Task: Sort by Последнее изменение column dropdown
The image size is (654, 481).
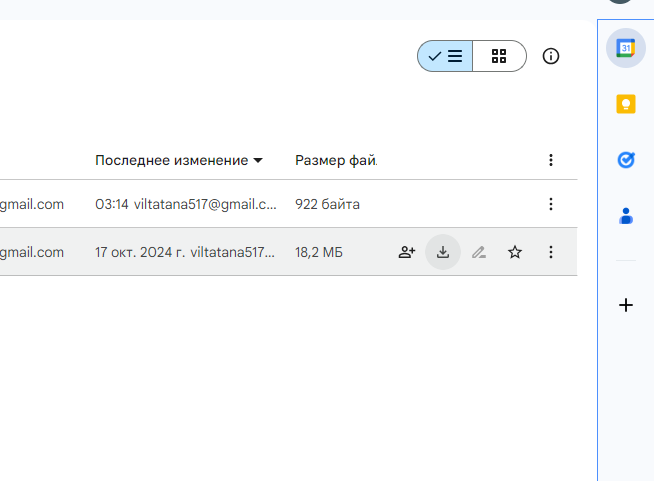Action: point(179,160)
